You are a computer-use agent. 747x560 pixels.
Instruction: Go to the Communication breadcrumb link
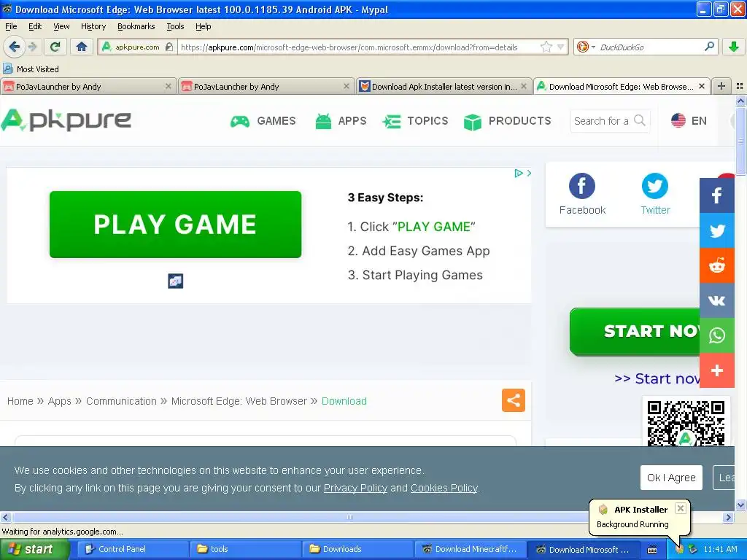tap(121, 401)
